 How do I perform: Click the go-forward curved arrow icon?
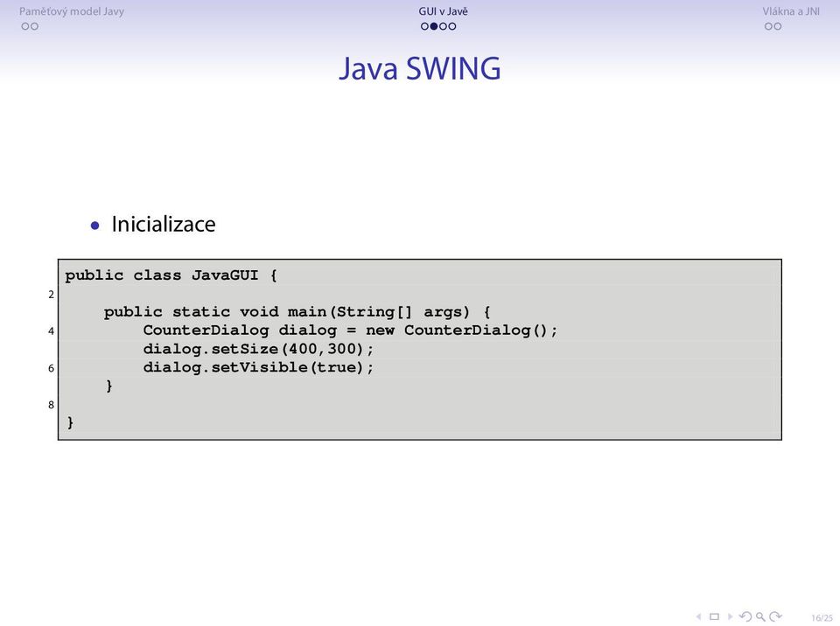tap(776, 617)
